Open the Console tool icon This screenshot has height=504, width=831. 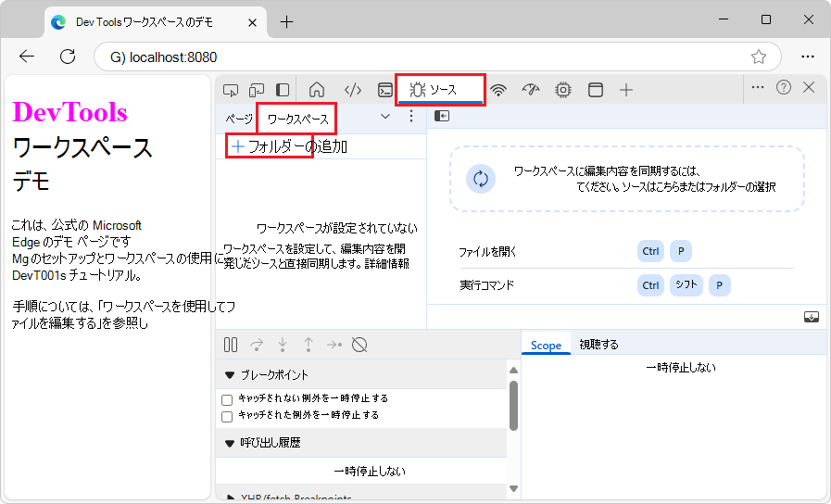(385, 90)
